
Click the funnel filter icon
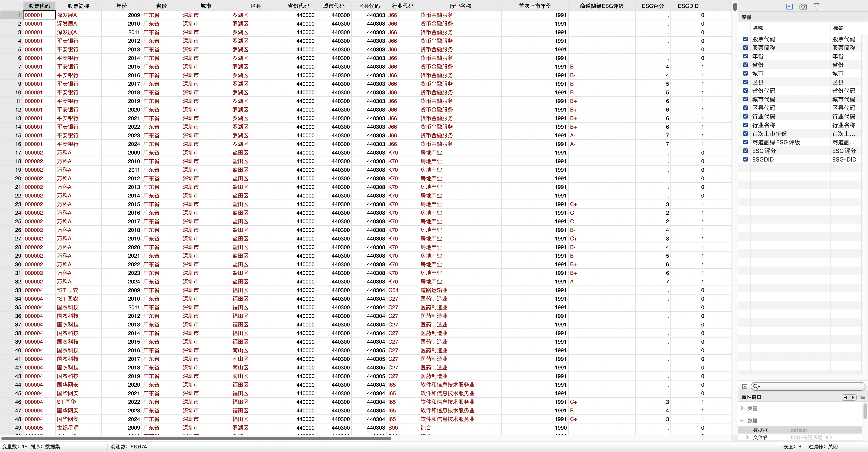[x=816, y=6]
